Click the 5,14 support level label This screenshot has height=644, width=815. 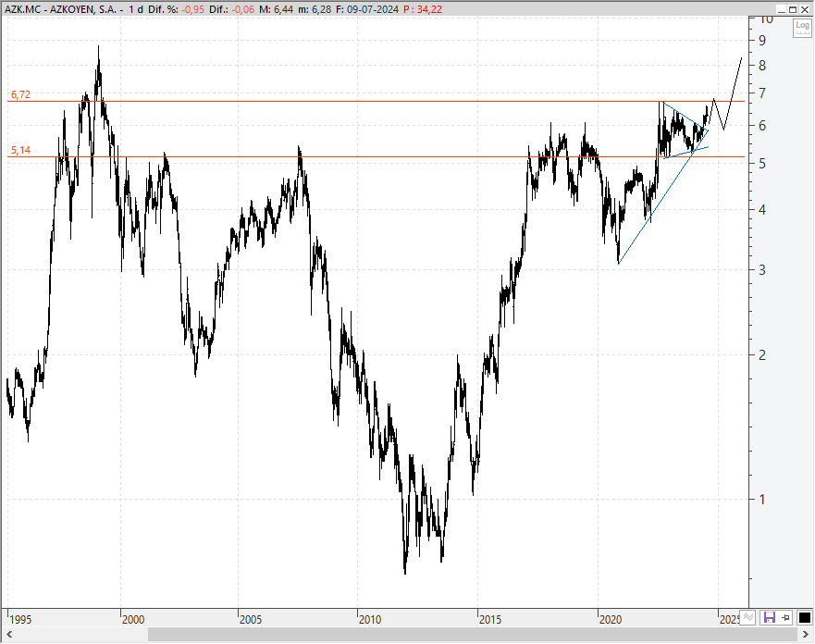tap(20, 150)
